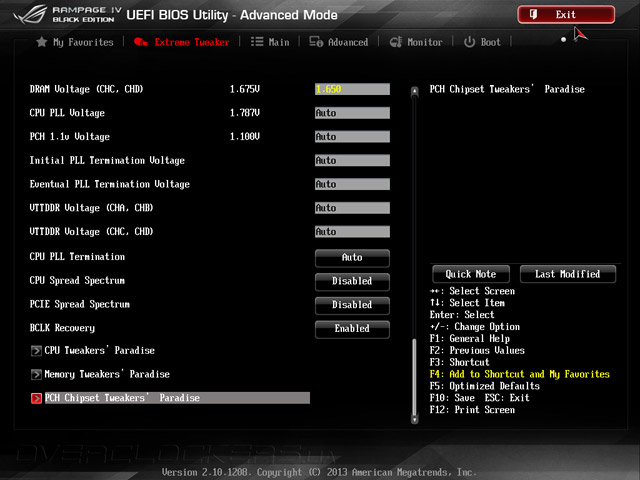Click the F10: Save ESC: Exit hint
Image resolution: width=640 pixels, height=480 pixels.
(x=480, y=398)
